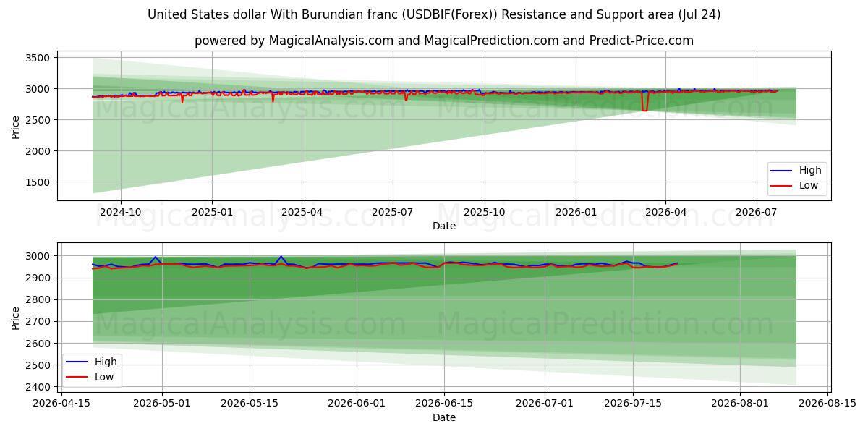This screenshot has height=434, width=868.
Task: Click the upper chart's 'Date' axis label
Action: coord(444,226)
